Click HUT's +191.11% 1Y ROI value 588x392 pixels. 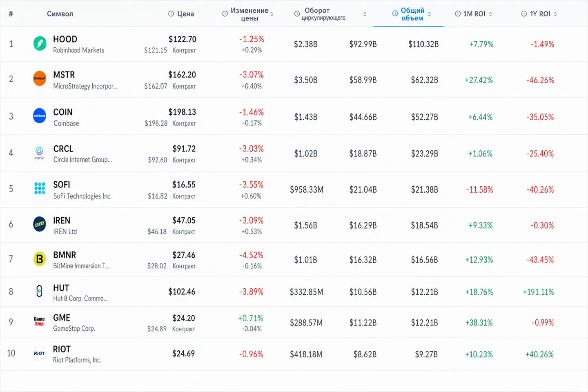coord(538,292)
